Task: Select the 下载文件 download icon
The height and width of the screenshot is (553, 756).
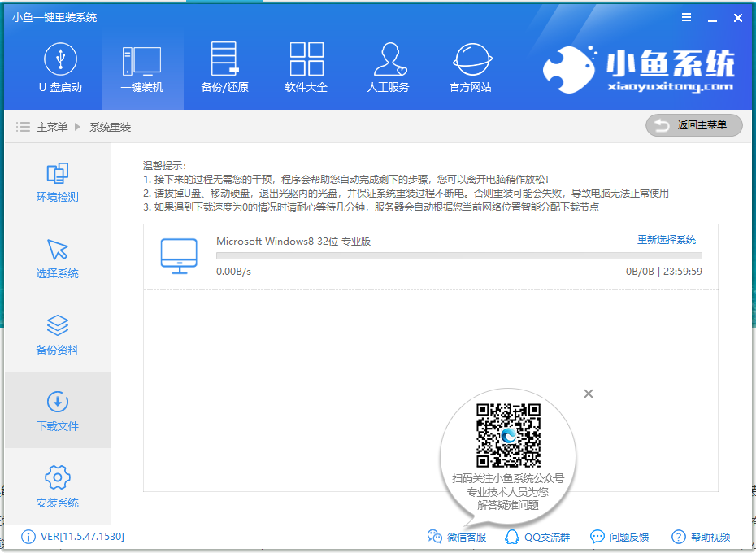Action: 58,402
